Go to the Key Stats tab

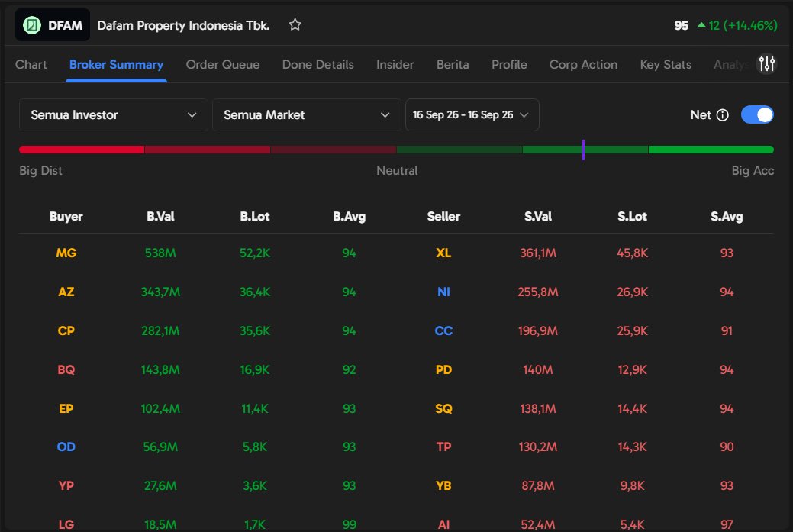point(666,65)
